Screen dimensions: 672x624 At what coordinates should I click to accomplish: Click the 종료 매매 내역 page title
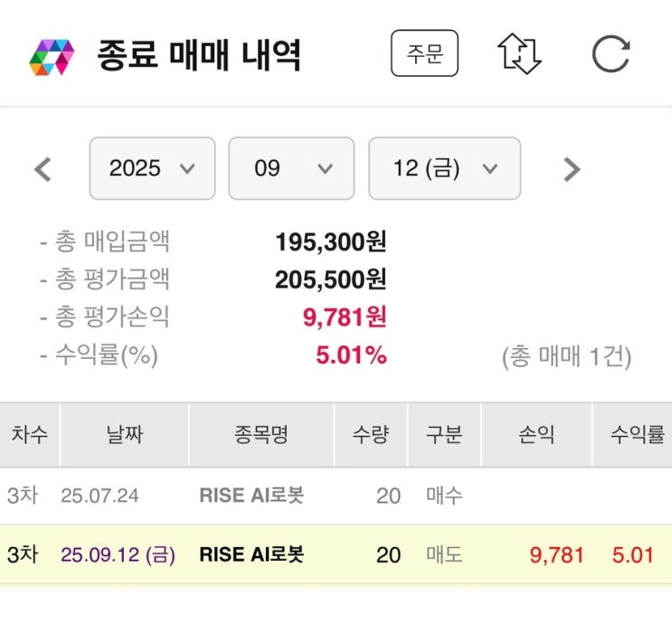point(199,56)
